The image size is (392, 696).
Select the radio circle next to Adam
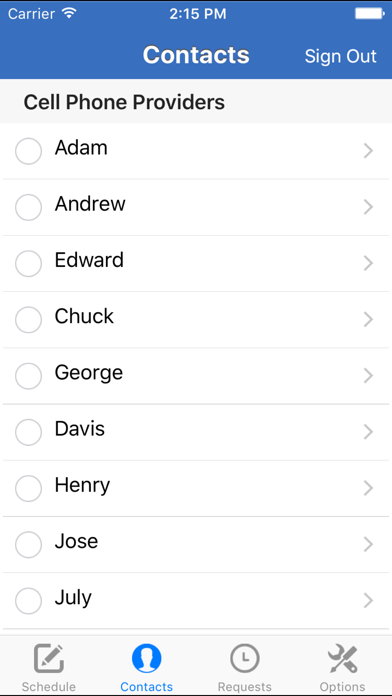[x=28, y=151]
